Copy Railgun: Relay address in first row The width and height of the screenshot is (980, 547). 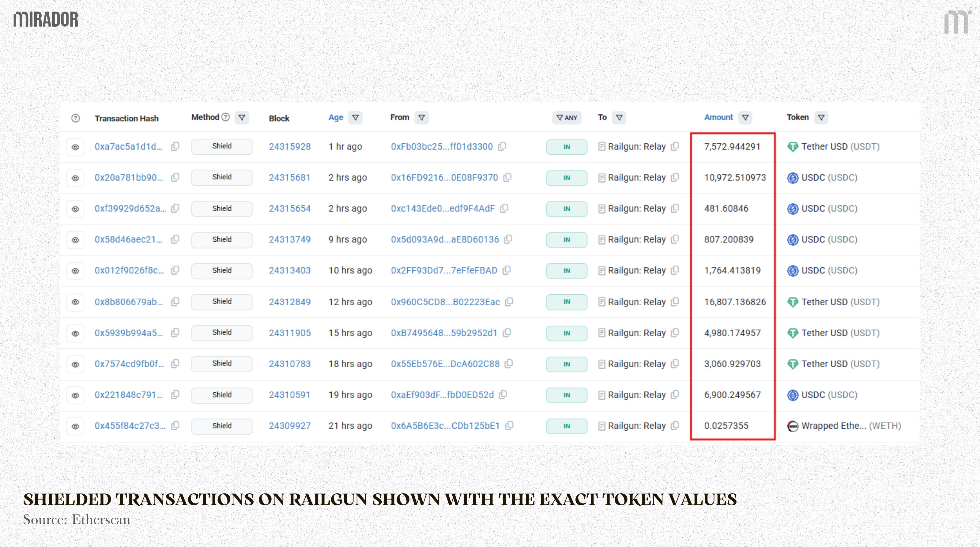(675, 146)
